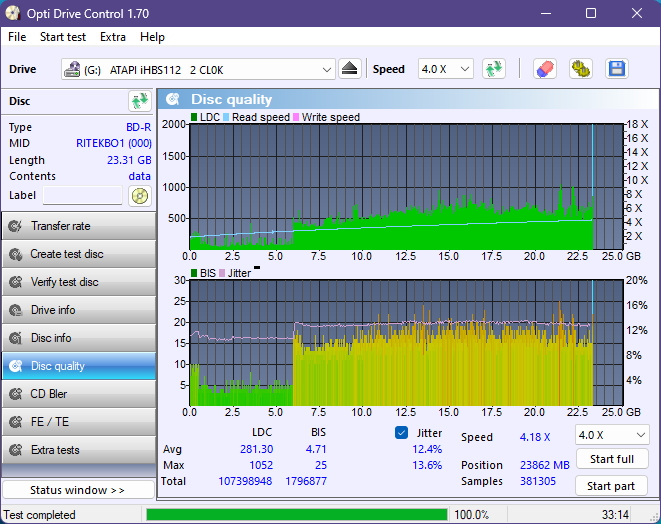Open the Transfer rate panel
661x524 pixels.
tap(79, 226)
